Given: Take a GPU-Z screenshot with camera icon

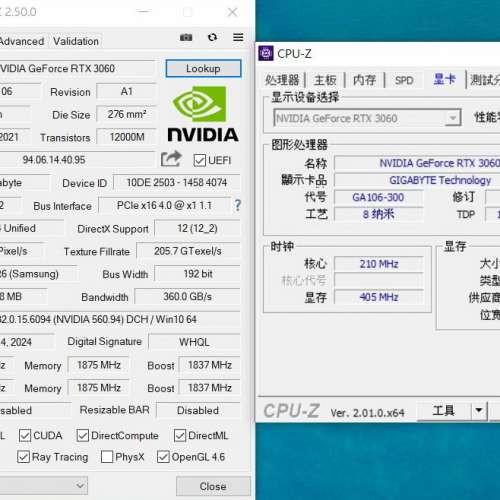Looking at the screenshot, I should click(186, 37).
